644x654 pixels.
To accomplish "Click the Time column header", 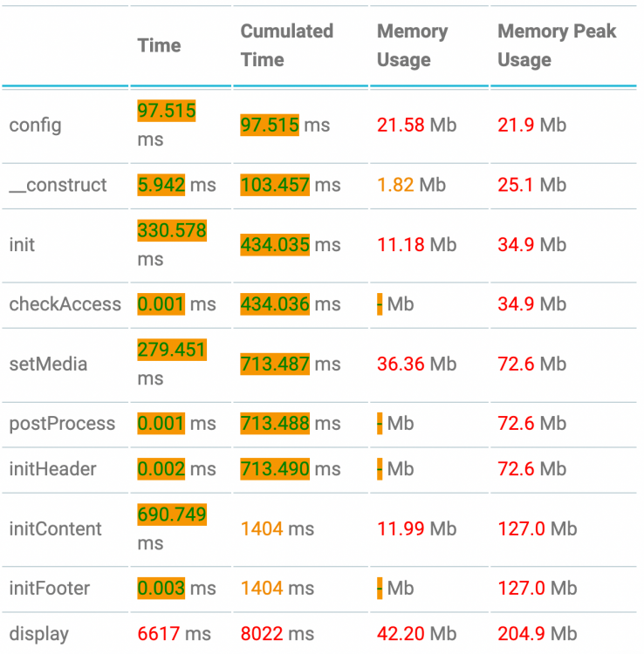I will click(159, 45).
